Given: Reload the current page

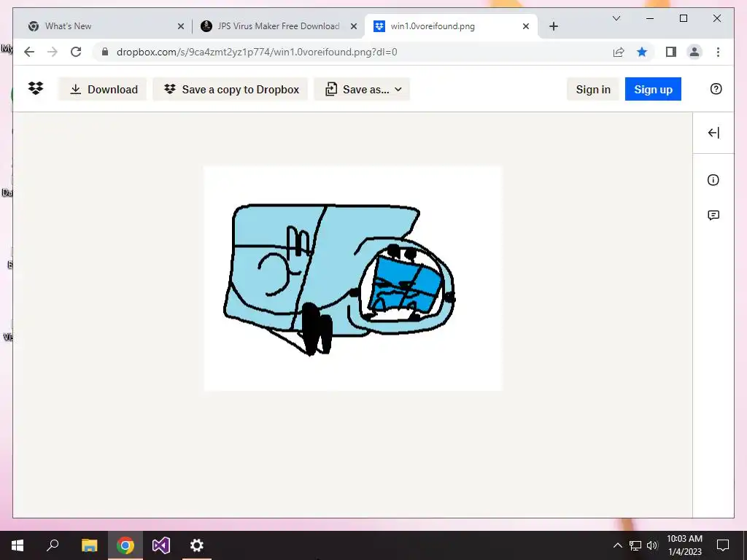Looking at the screenshot, I should click(x=76, y=52).
